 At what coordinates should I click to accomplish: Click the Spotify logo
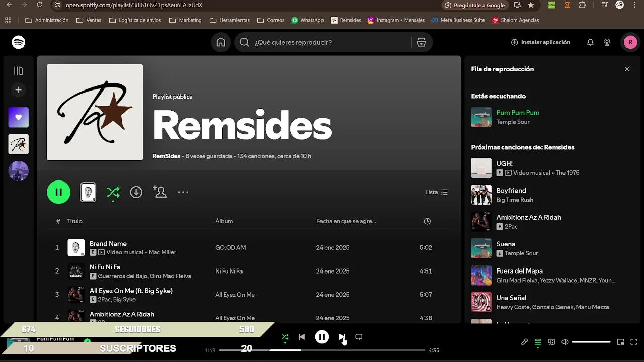[19, 42]
